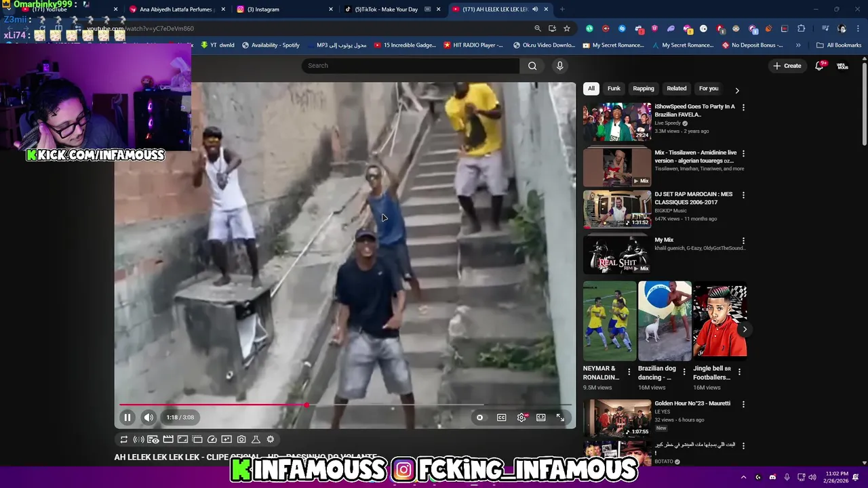Open the YouTube account avatar menu
The width and height of the screenshot is (868, 488).
[x=842, y=66]
